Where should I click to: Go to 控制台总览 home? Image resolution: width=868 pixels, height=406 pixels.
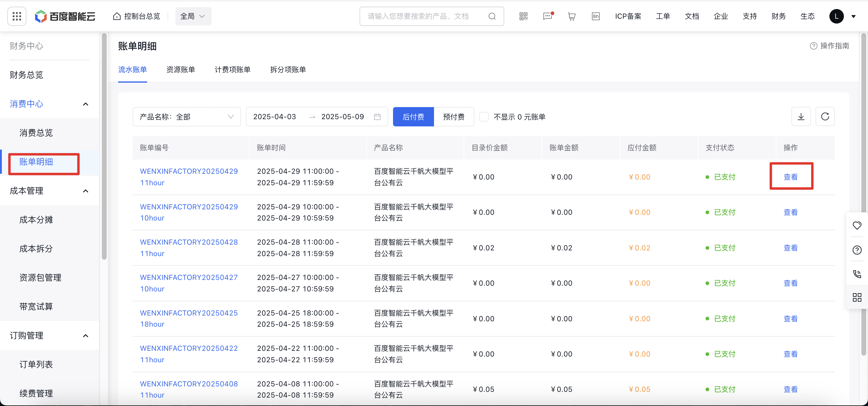(137, 16)
